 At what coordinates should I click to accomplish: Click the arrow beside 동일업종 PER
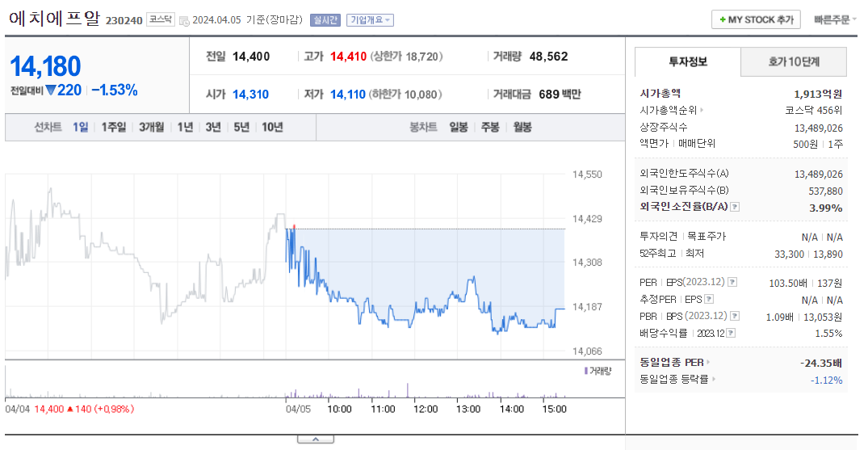tap(708, 363)
